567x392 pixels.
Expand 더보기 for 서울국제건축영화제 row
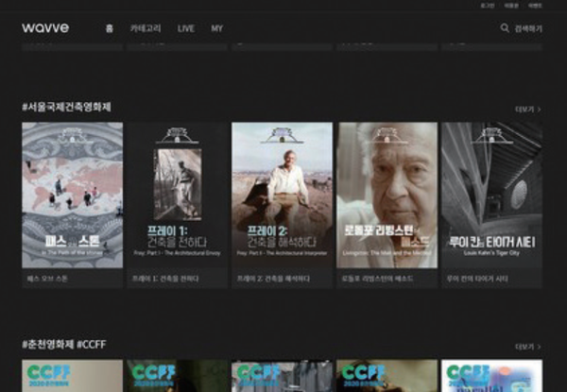527,109
